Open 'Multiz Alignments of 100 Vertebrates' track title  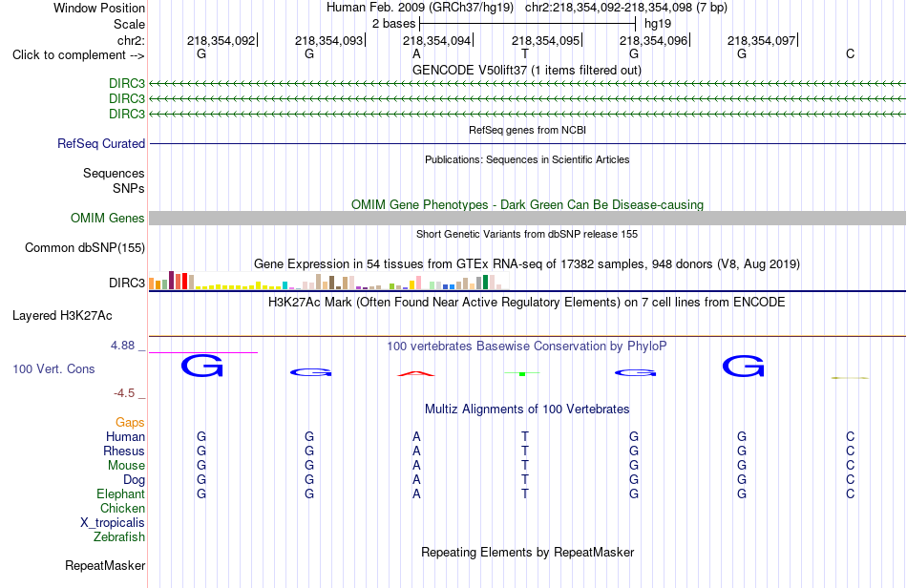click(x=527, y=409)
